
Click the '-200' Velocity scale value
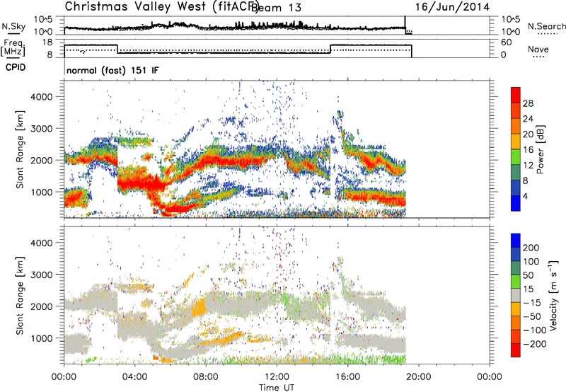tap(534, 344)
